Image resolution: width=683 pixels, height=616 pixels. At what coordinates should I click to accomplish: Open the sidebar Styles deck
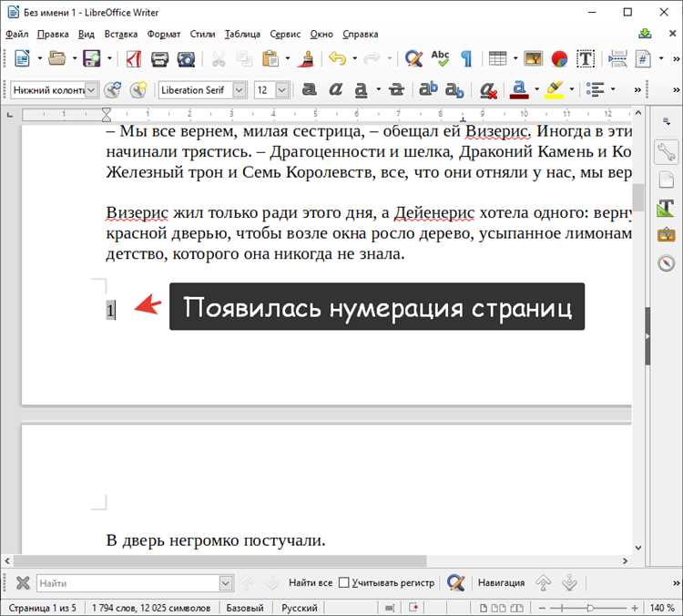click(x=666, y=208)
